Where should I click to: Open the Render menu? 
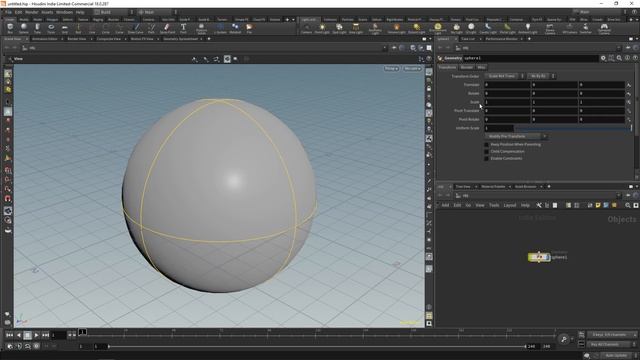point(31,12)
